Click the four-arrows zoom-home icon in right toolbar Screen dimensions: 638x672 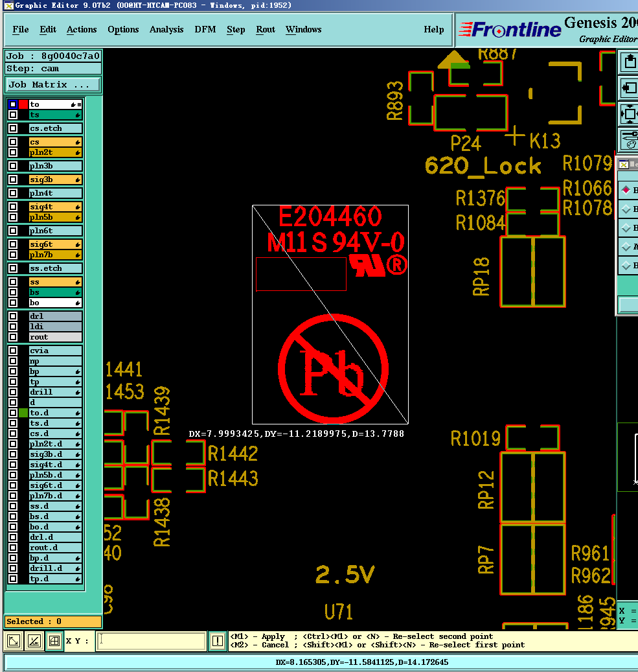tap(629, 114)
